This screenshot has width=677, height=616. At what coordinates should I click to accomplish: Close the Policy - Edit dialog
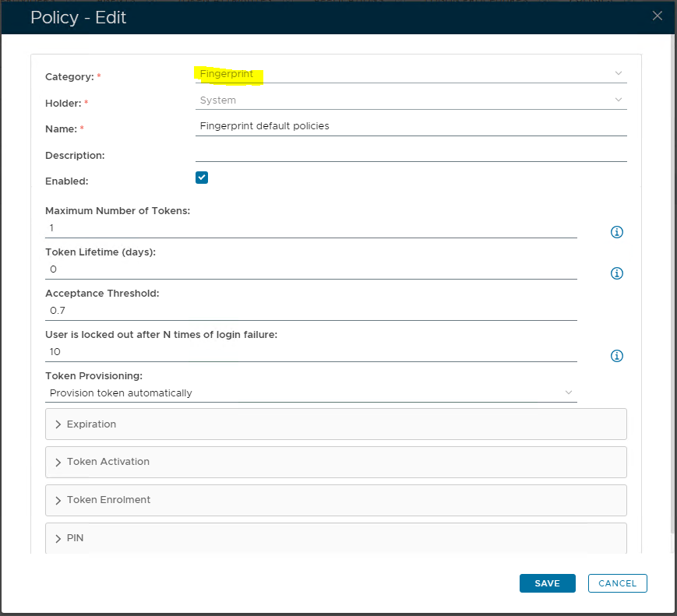point(658,16)
